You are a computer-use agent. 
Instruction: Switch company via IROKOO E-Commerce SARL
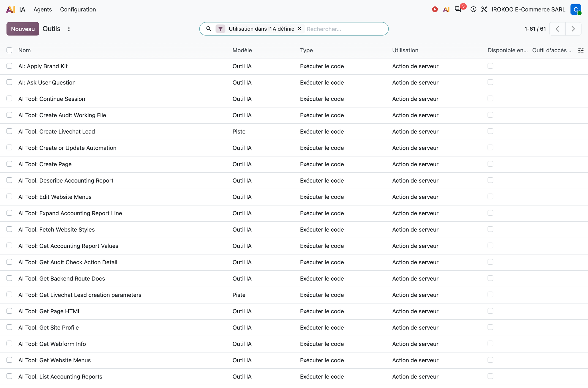528,9
